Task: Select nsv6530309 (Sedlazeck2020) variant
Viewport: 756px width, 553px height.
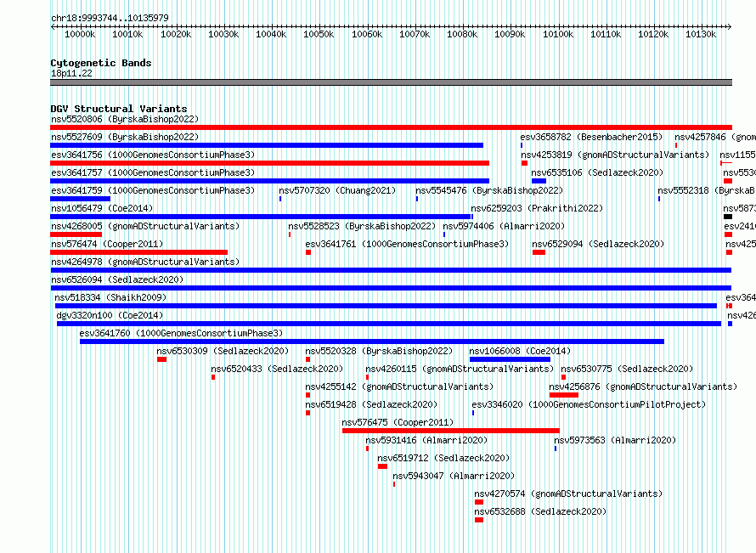Action: coord(223,351)
